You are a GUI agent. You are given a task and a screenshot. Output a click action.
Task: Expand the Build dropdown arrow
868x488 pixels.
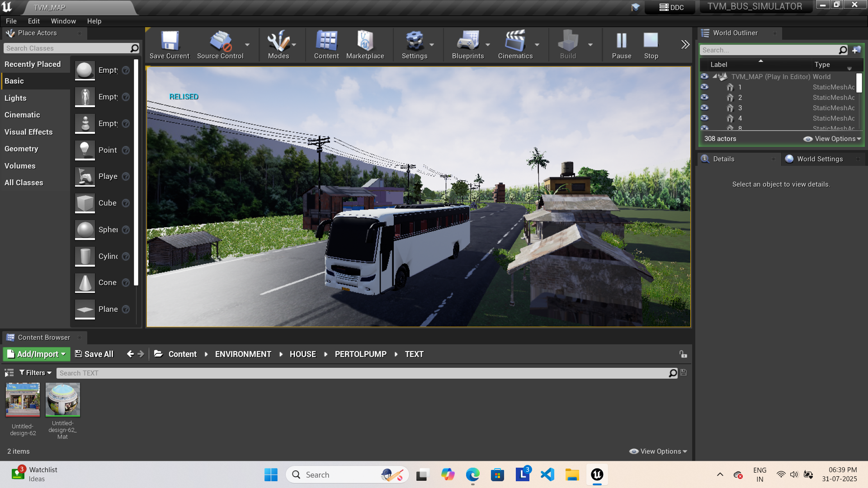[x=590, y=45]
